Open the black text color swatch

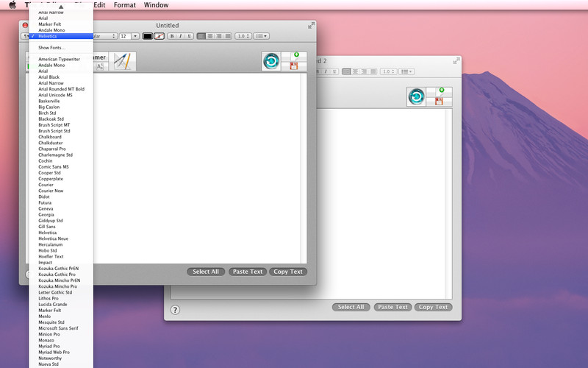click(148, 36)
